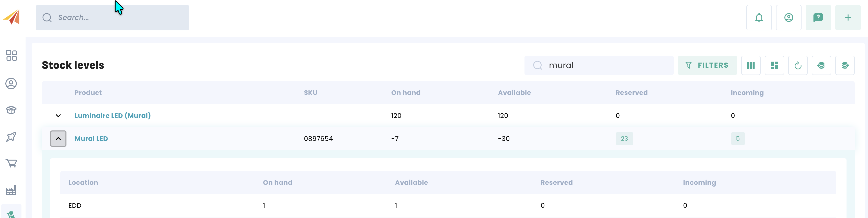This screenshot has height=218, width=868.
Task: Open the dashboard grid icon in sidebar
Action: [12, 55]
